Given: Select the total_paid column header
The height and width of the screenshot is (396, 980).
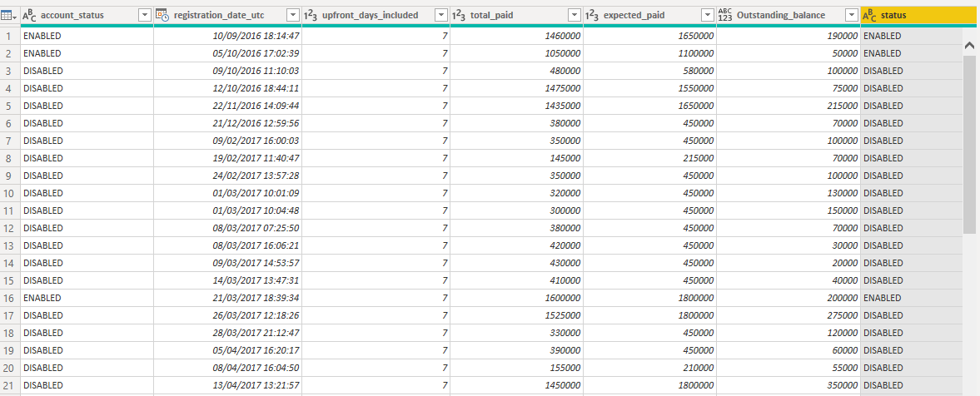Looking at the screenshot, I should (x=516, y=15).
